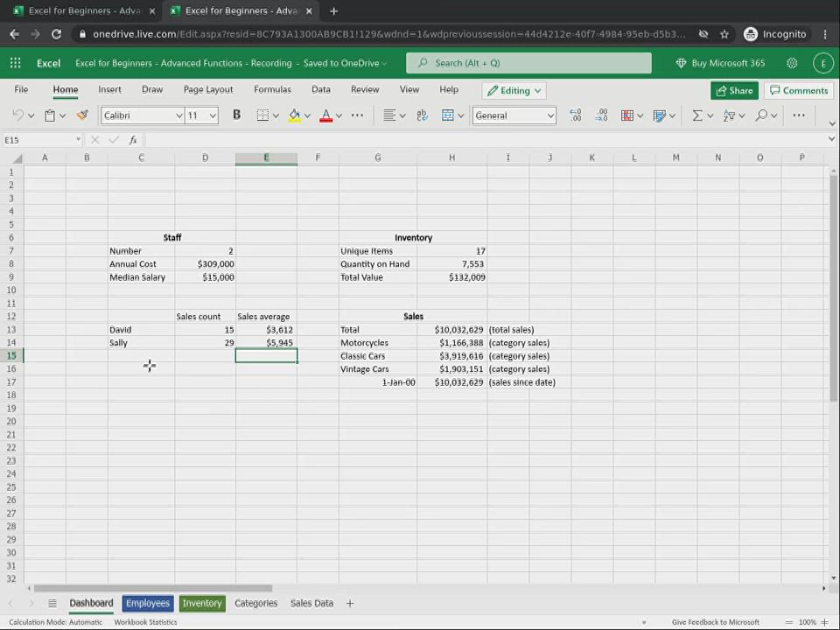Select all cells corner triangle
Viewport: 840px width, 630px height.
tap(17, 158)
